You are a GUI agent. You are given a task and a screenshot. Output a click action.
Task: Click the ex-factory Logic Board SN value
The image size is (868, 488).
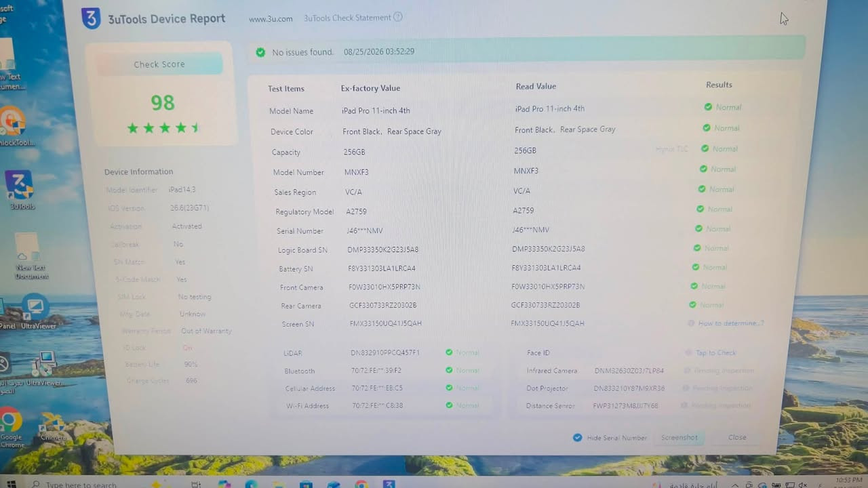click(383, 249)
